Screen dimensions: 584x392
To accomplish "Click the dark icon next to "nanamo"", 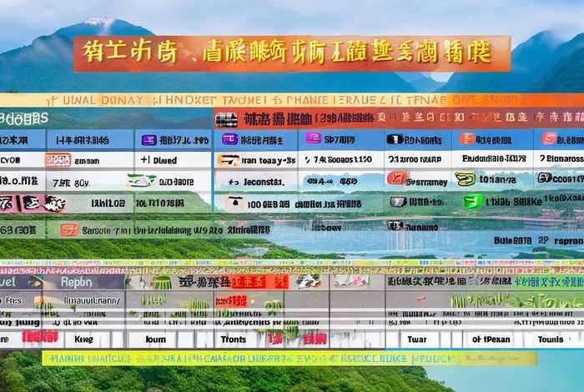I will tap(395, 225).
